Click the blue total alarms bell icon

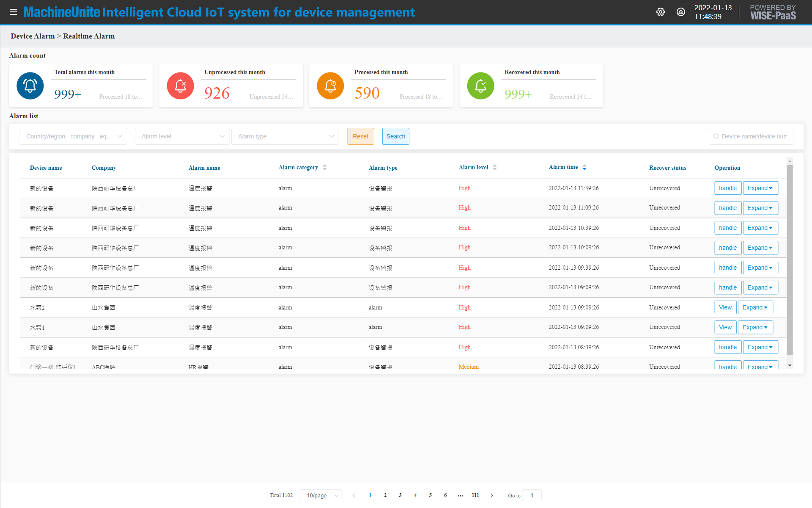click(x=30, y=86)
